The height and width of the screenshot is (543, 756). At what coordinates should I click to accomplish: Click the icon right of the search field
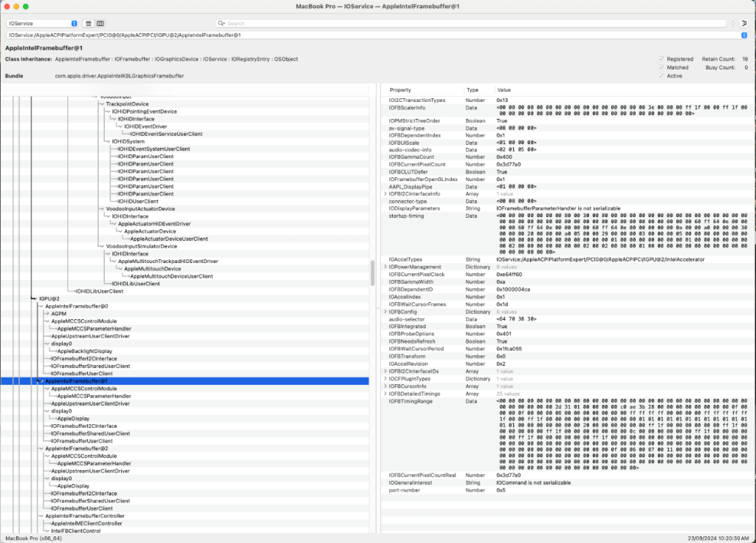743,24
